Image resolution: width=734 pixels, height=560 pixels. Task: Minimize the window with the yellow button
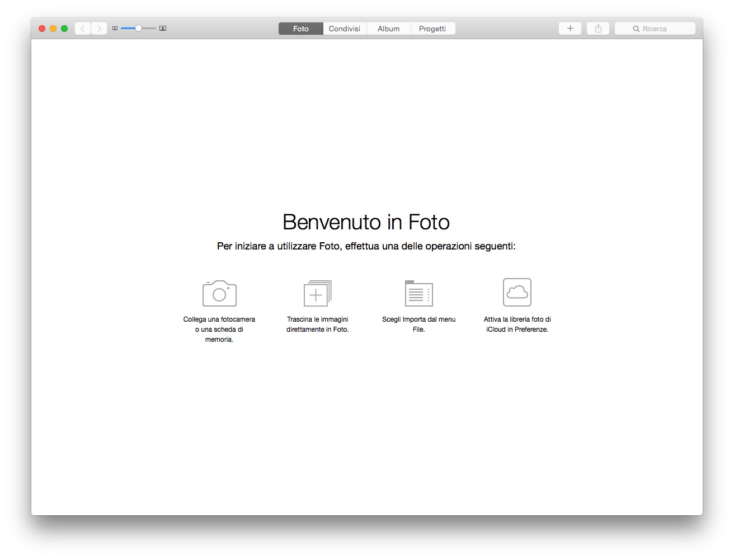[53, 29]
